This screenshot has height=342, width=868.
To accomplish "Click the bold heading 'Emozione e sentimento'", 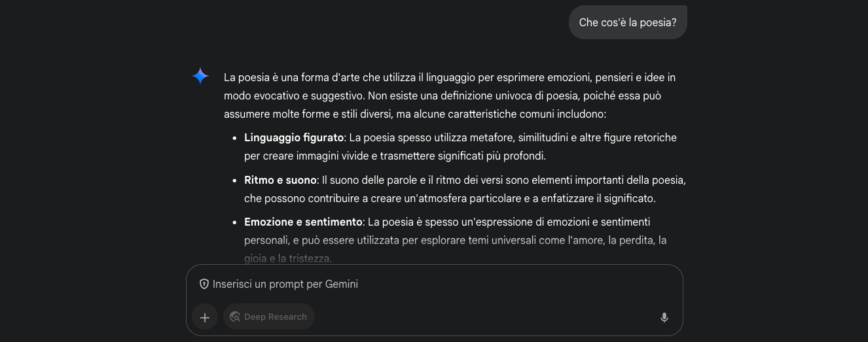I will tap(303, 222).
